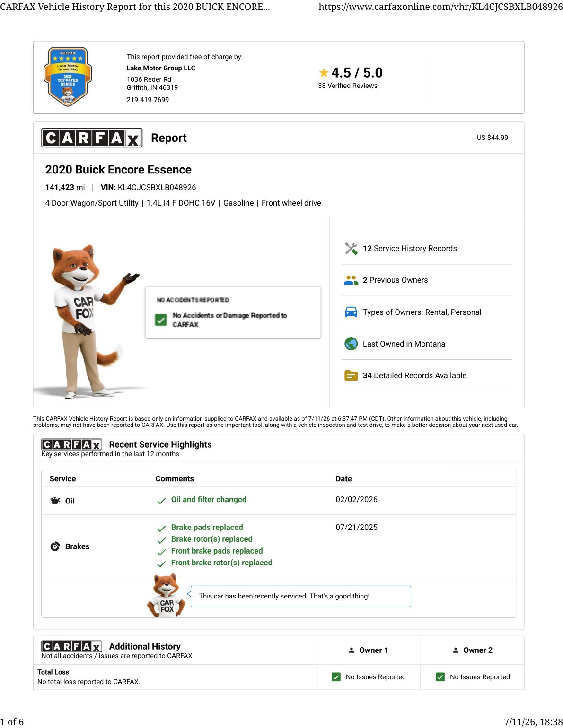The image size is (563, 728).
Task: Click the 07/21/2025 service date
Action: [x=356, y=527]
